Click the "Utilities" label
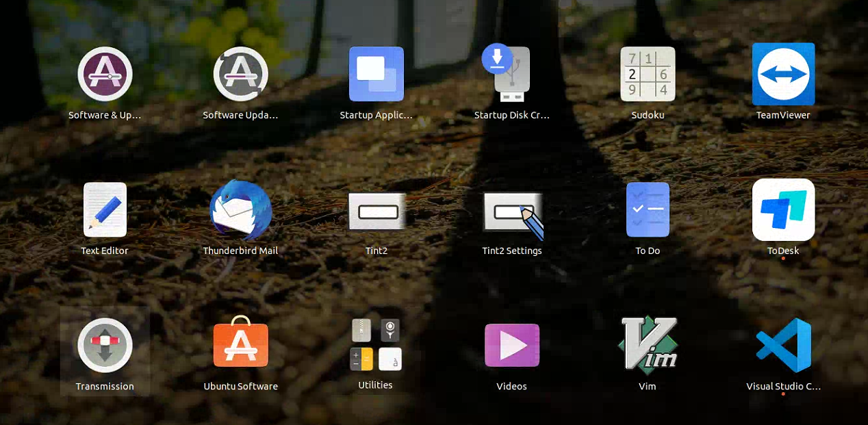This screenshot has height=425, width=868. click(x=376, y=385)
